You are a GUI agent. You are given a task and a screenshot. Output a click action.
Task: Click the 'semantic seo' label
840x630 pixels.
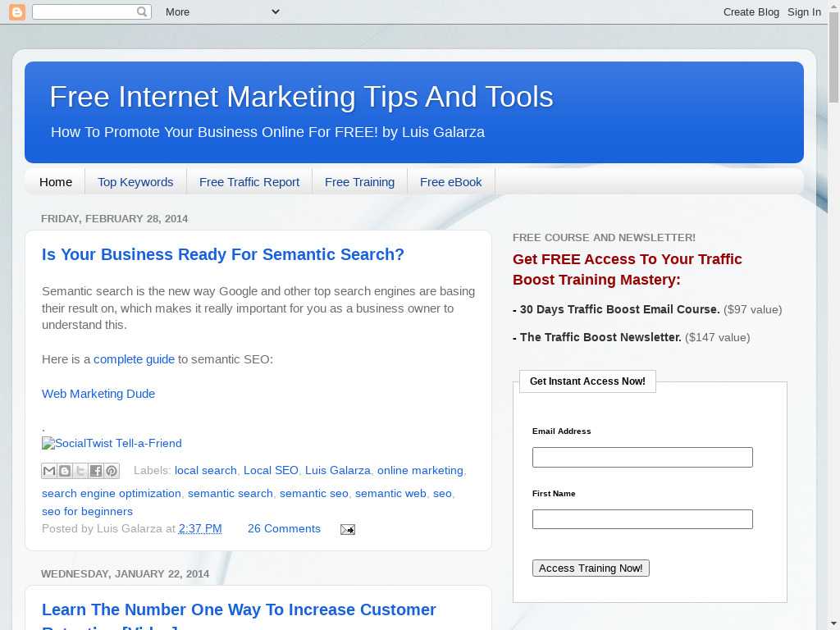tap(314, 493)
